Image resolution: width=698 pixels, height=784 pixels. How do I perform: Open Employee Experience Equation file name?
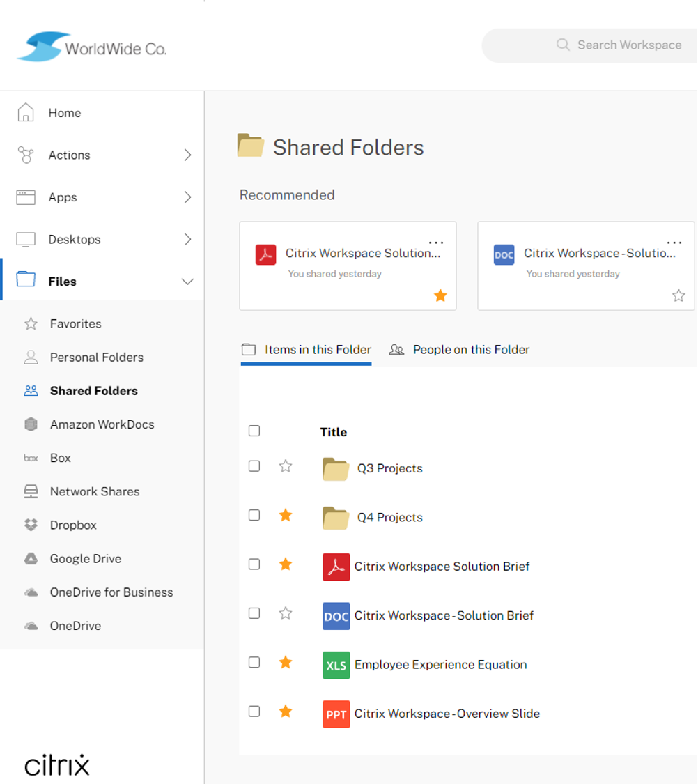(441, 665)
